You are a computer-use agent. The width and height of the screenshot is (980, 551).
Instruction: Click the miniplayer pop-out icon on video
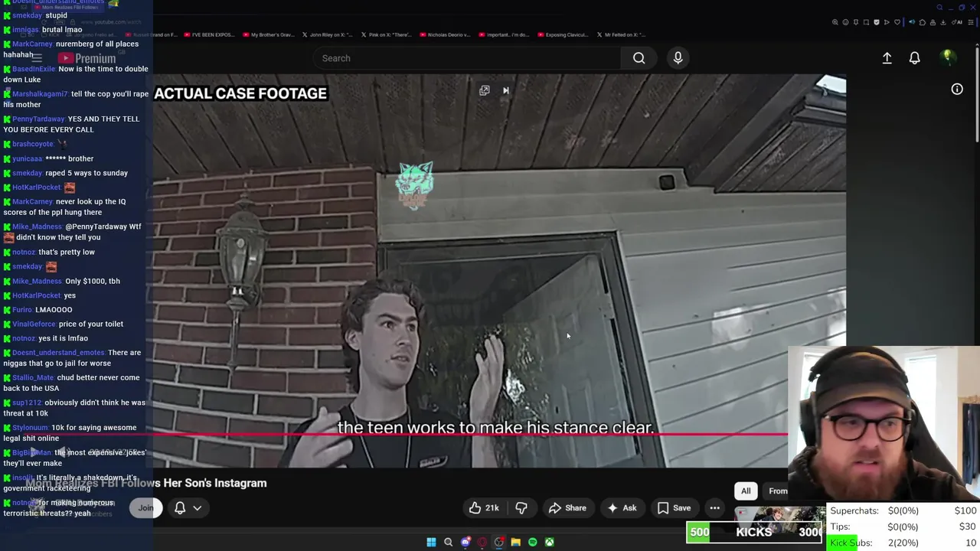pyautogui.click(x=485, y=90)
